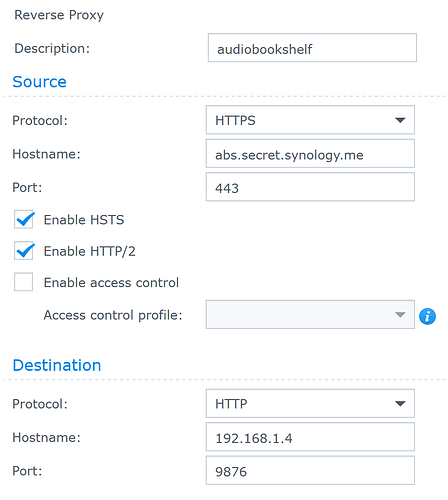
Task: Open the Access control profile combo box
Action: (310, 314)
